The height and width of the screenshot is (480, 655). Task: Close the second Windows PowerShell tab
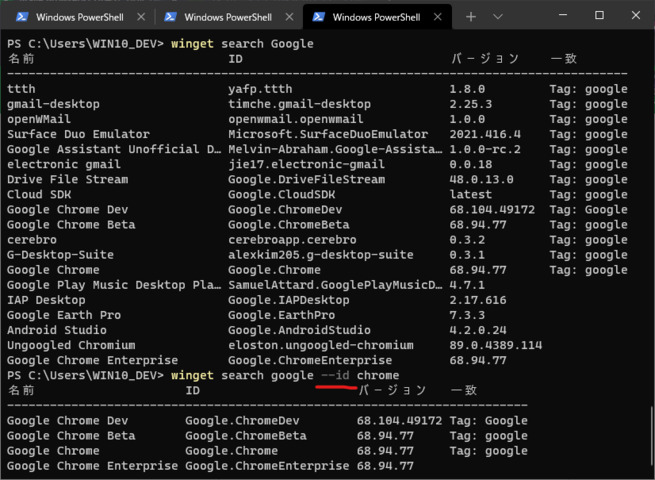pyautogui.click(x=288, y=17)
